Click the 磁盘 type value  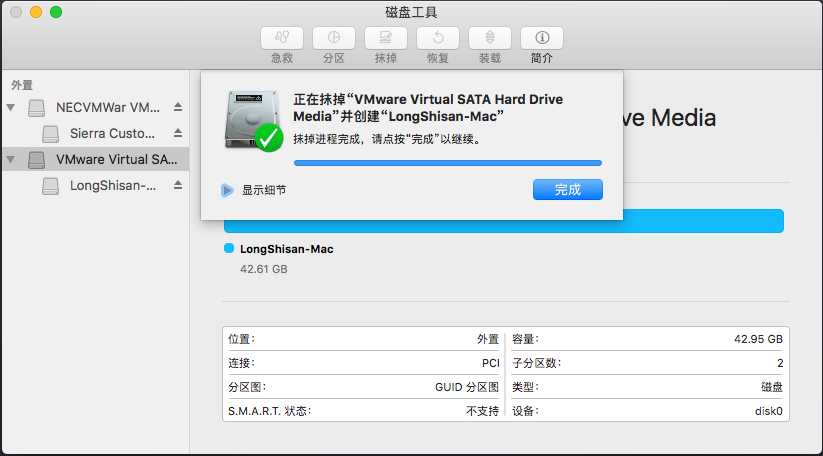[772, 387]
